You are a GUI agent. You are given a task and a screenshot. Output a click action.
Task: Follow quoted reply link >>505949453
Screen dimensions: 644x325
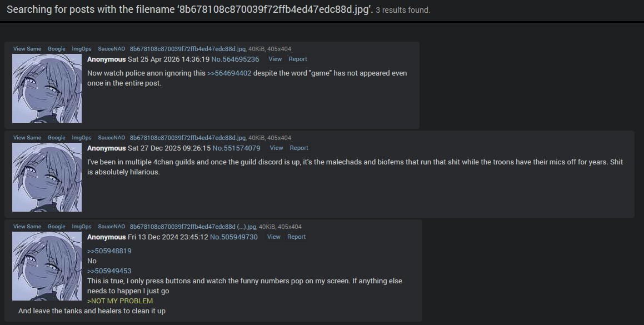(109, 271)
